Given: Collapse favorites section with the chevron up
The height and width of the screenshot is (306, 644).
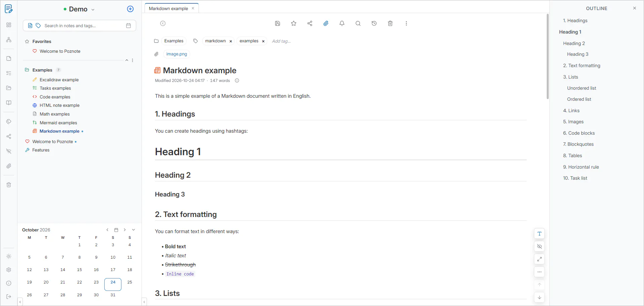Looking at the screenshot, I should pos(127,60).
